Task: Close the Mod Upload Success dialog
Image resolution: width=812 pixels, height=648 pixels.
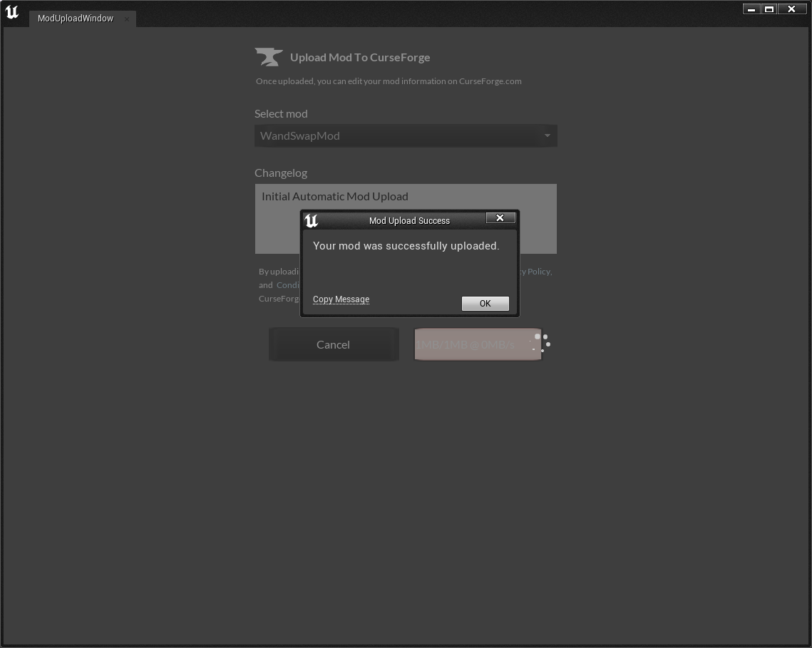Action: (x=500, y=218)
